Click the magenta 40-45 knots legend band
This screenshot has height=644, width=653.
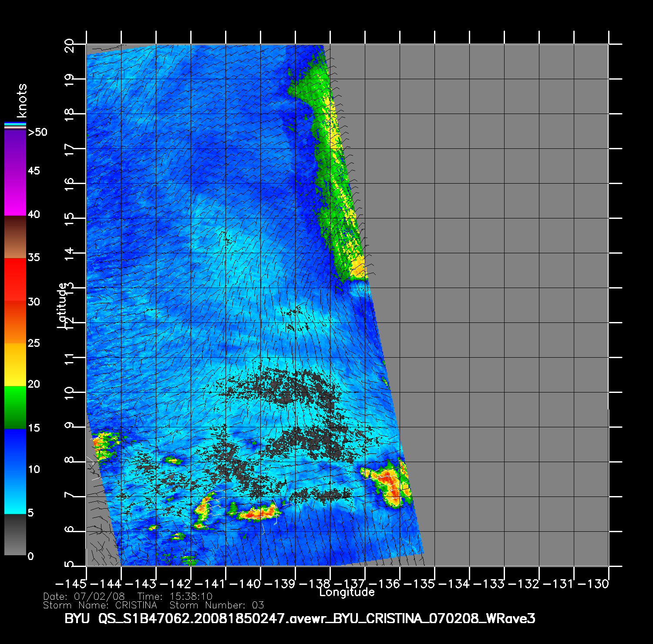pyautogui.click(x=15, y=194)
